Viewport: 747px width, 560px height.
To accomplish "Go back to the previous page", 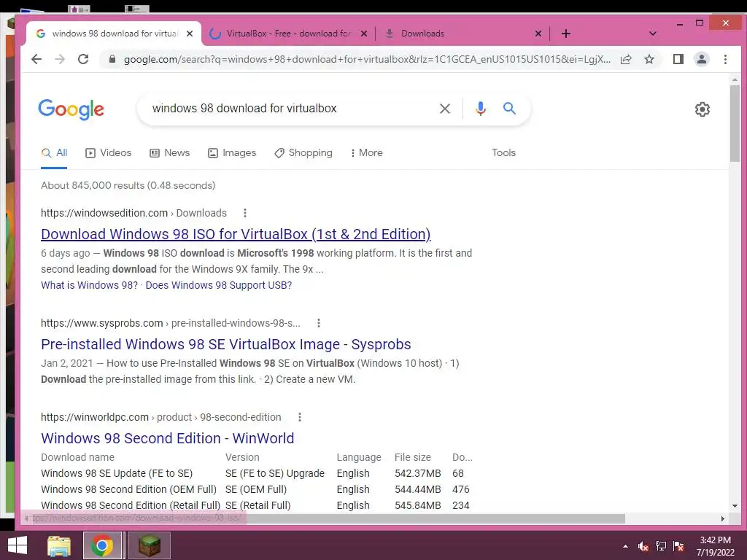I will pos(36,59).
